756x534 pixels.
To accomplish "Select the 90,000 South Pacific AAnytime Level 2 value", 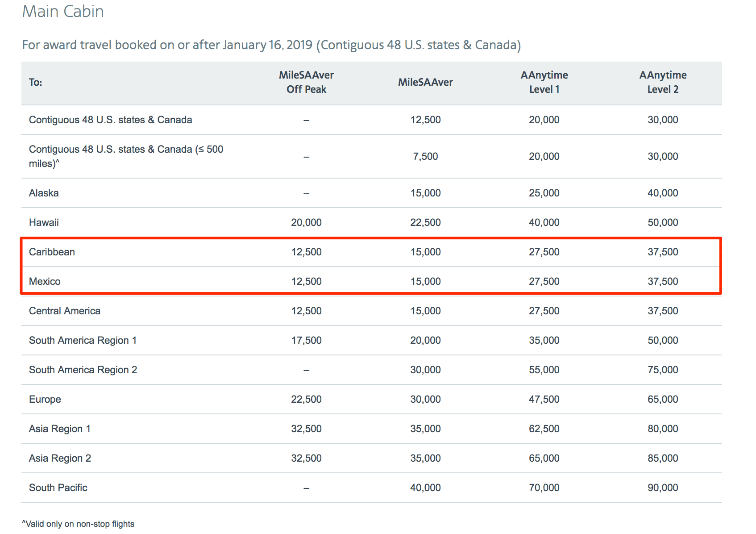I will click(x=663, y=487).
